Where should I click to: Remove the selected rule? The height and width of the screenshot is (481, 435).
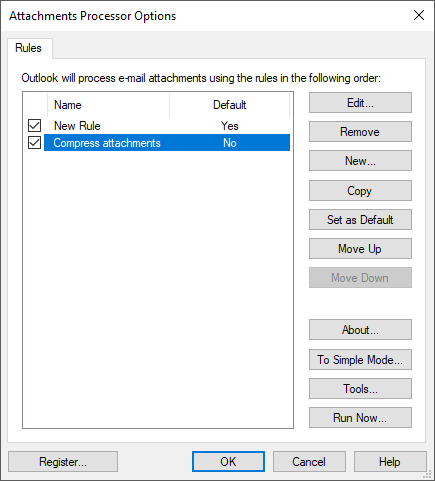[x=360, y=132]
